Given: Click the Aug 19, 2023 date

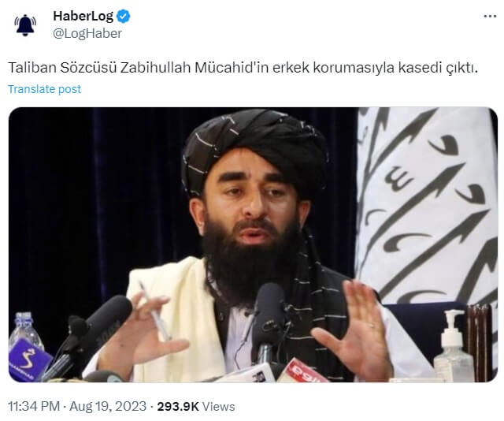Looking at the screenshot, I should (x=108, y=406).
